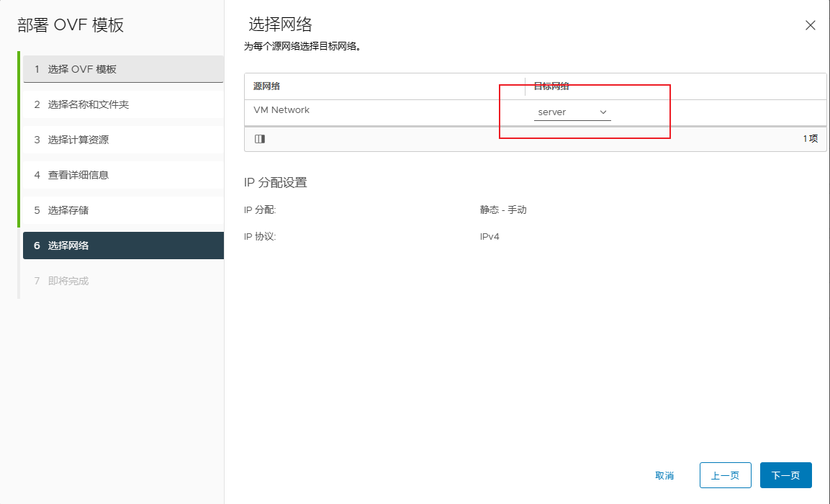
Task: Click the 上一页 previous page button
Action: tap(725, 476)
